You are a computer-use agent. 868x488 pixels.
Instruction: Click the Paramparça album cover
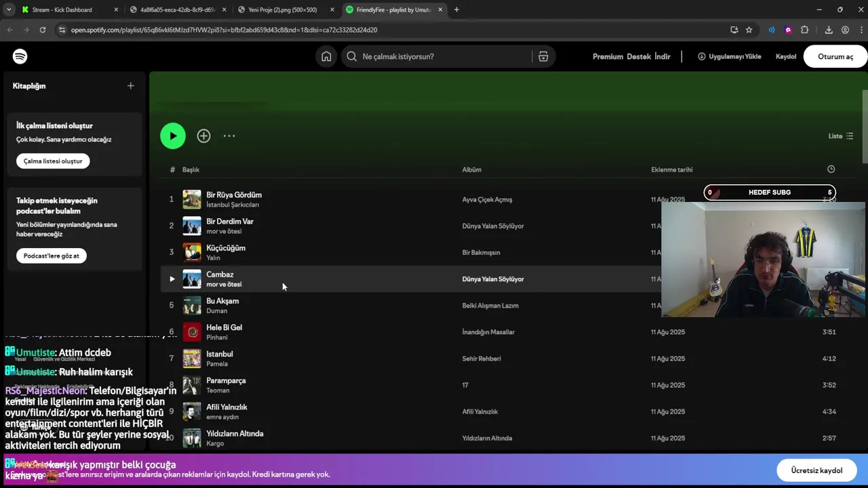click(x=192, y=384)
